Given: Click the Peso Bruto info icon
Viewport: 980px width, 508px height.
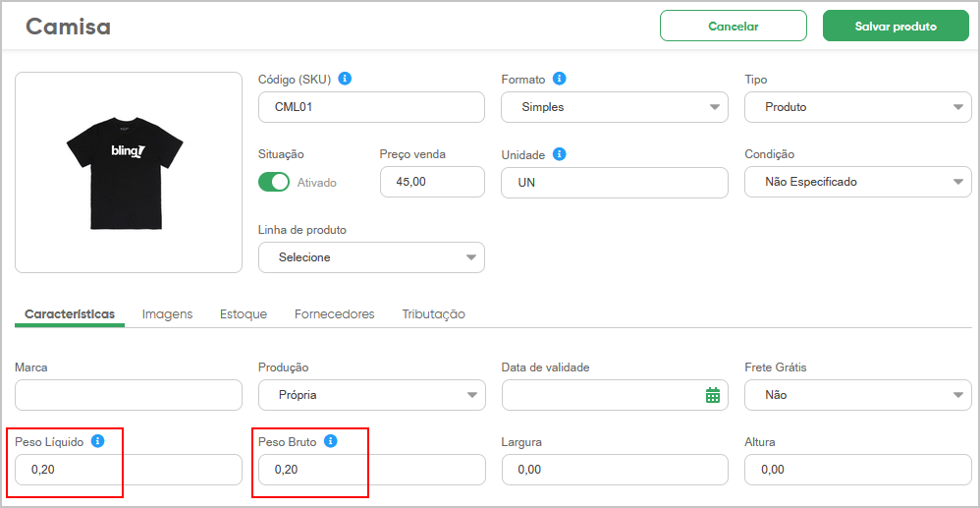Looking at the screenshot, I should coord(331,441).
